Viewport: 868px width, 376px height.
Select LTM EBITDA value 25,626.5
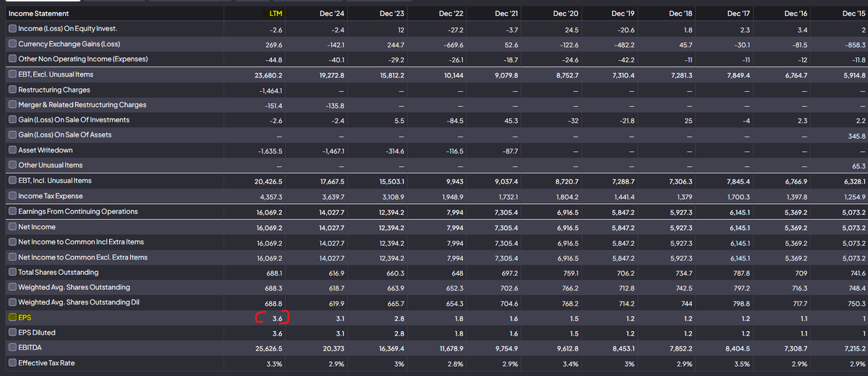[268, 348]
